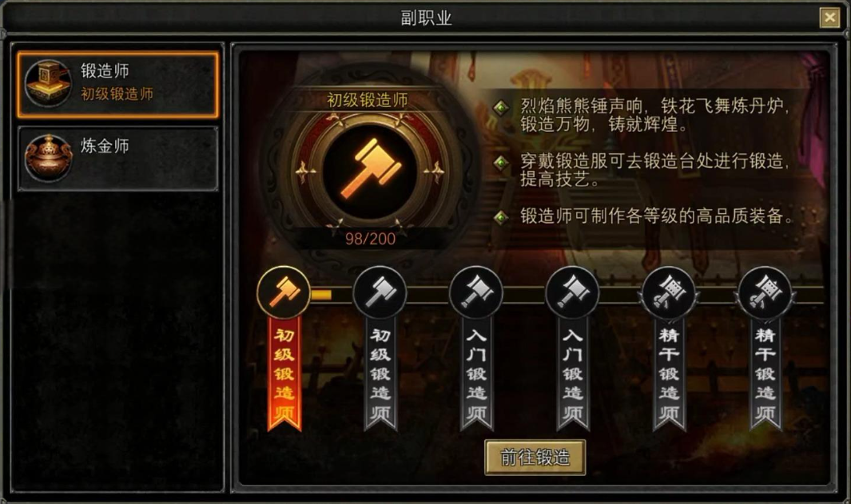Click the rightmost 精干锻造师 ribbon banner

click(x=765, y=375)
